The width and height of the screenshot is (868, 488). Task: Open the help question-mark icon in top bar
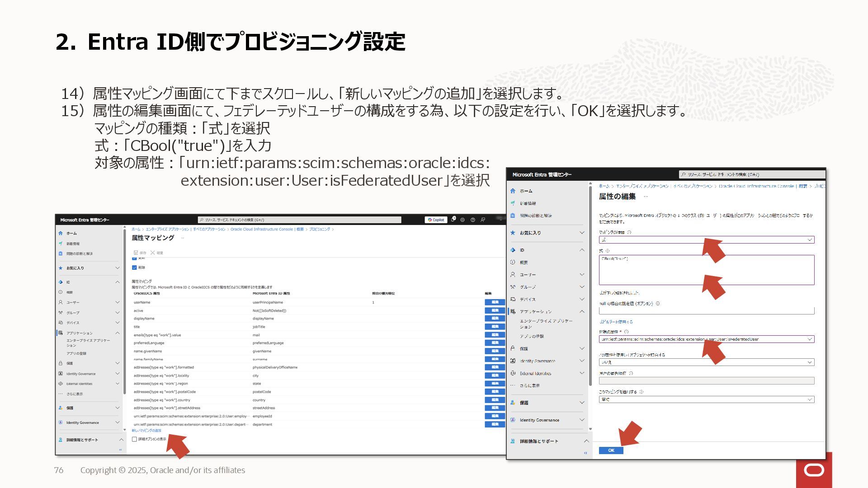click(x=473, y=220)
